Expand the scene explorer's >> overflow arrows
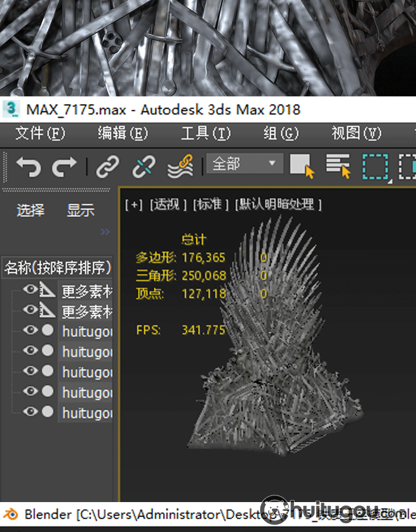Screen dimensions: 416x532 [x=105, y=232]
